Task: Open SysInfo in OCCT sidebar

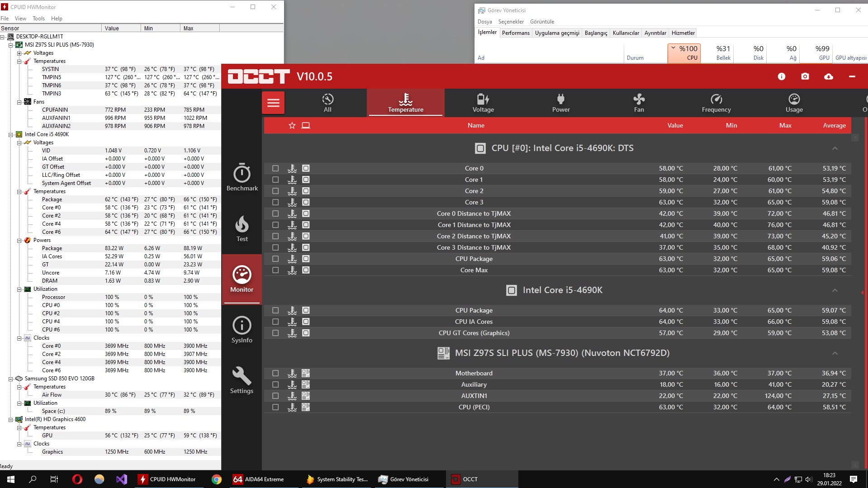Action: click(x=242, y=330)
